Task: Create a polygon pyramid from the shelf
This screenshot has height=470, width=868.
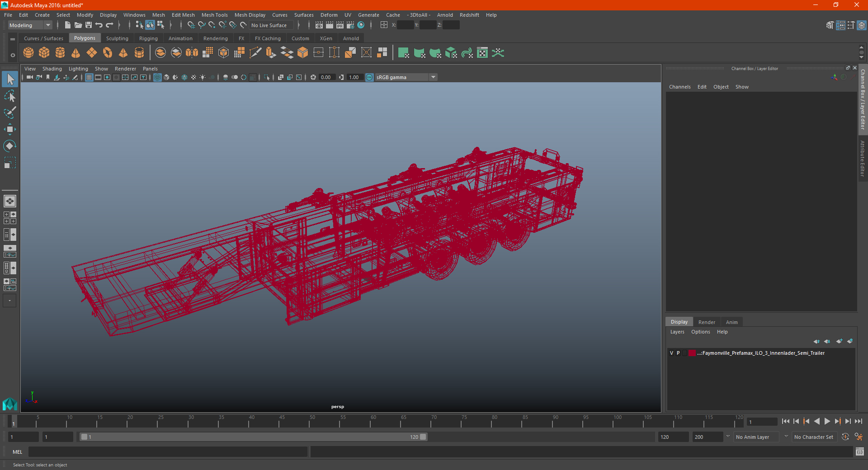Action: pyautogui.click(x=123, y=53)
